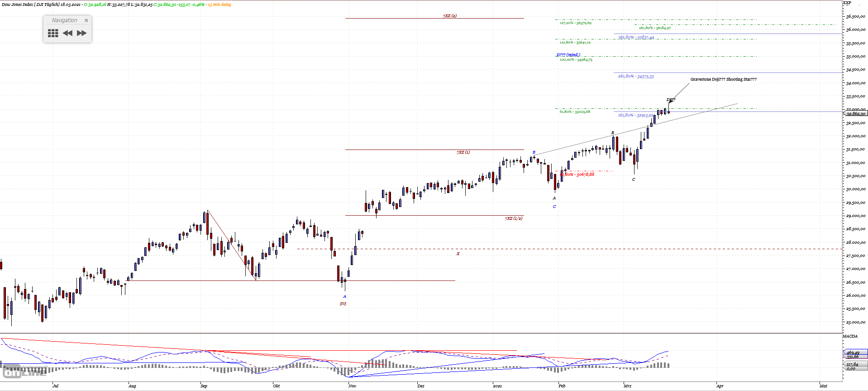868x391 pixels.
Task: Click the 36.500,00 price axis label
Action: point(856,16)
